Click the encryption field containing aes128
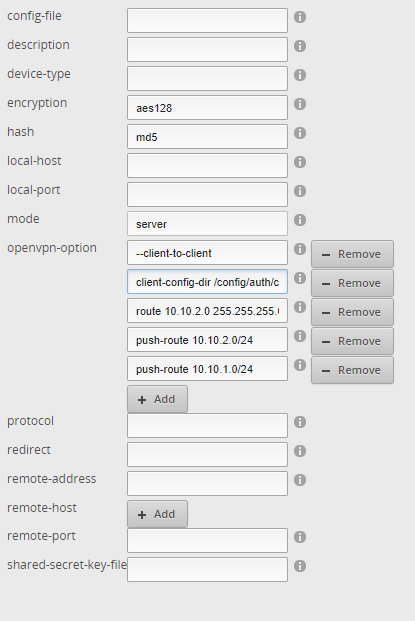Image resolution: width=415 pixels, height=621 pixels. click(x=207, y=107)
